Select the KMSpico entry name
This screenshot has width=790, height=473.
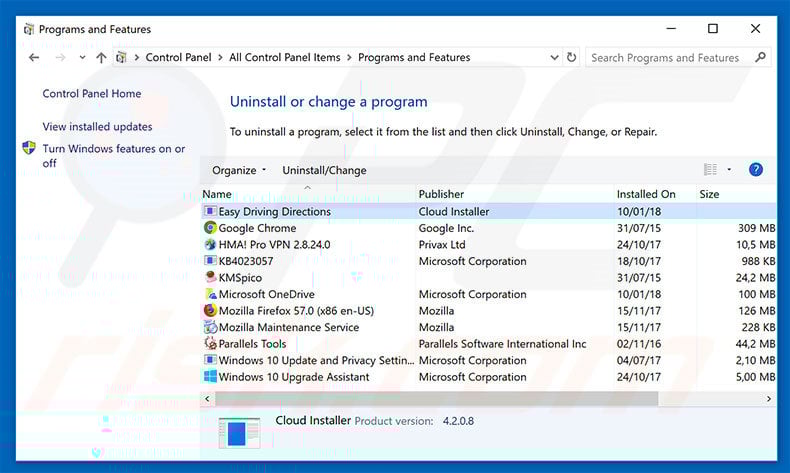pyautogui.click(x=240, y=278)
